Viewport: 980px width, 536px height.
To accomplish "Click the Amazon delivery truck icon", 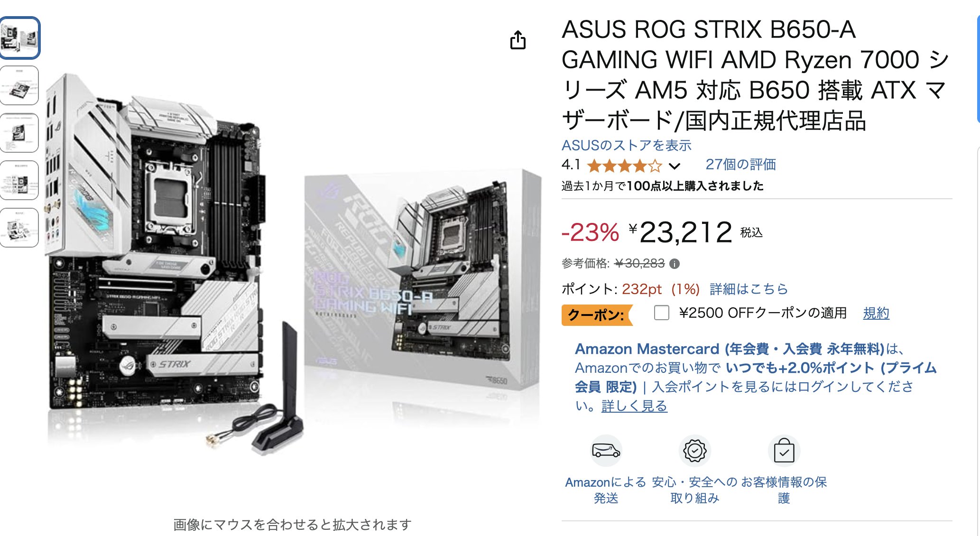I will [606, 450].
